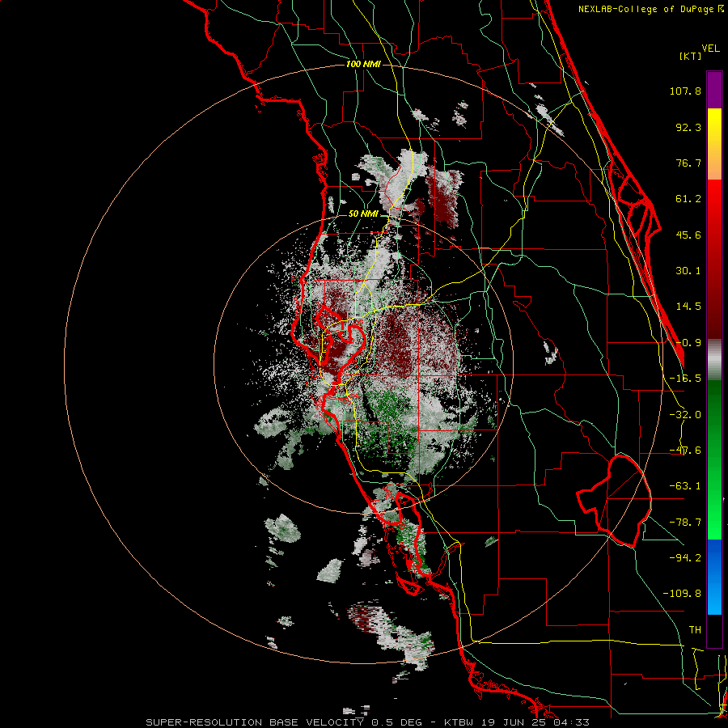Click the -109.8 velocity scale value

click(682, 594)
